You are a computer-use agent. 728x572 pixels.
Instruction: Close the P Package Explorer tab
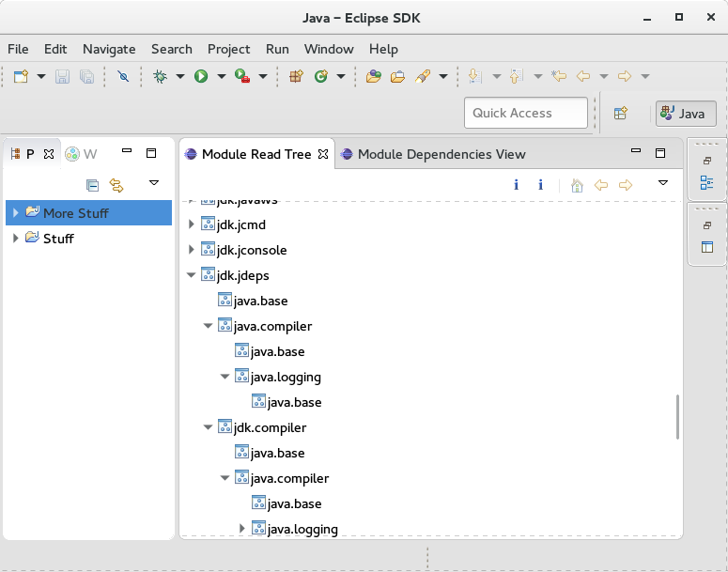pyautogui.click(x=49, y=154)
